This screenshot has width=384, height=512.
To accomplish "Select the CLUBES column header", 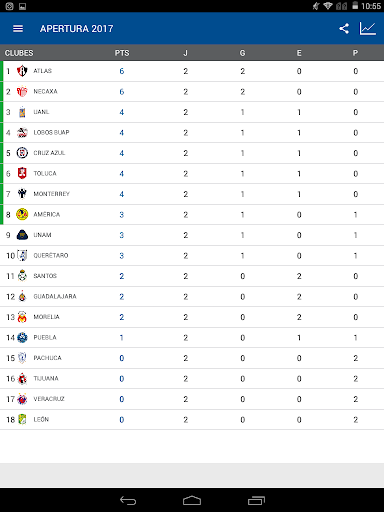I will (x=19, y=53).
